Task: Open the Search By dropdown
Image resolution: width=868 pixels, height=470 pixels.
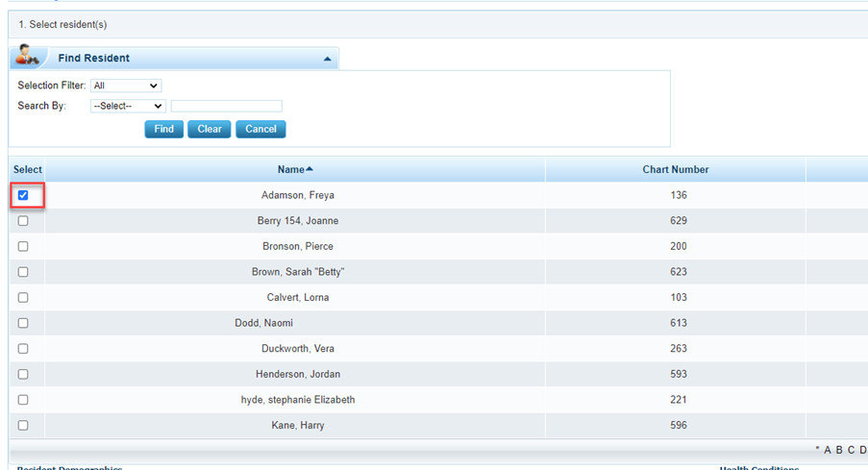Action: pos(128,106)
